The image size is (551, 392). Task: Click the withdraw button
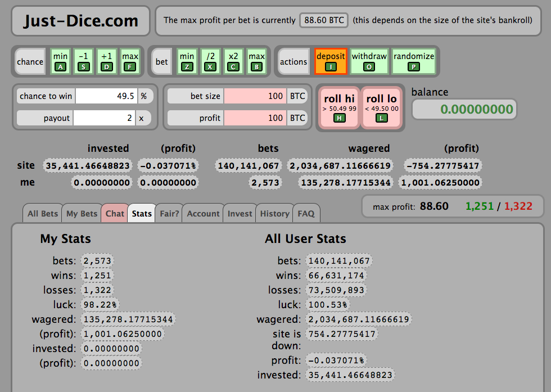[x=369, y=61]
